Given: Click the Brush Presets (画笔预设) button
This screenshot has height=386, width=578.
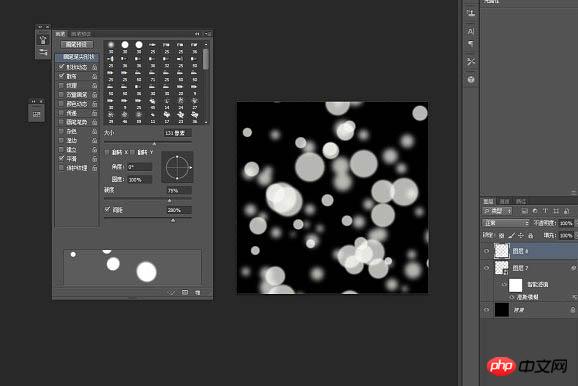Looking at the screenshot, I should coord(76,44).
